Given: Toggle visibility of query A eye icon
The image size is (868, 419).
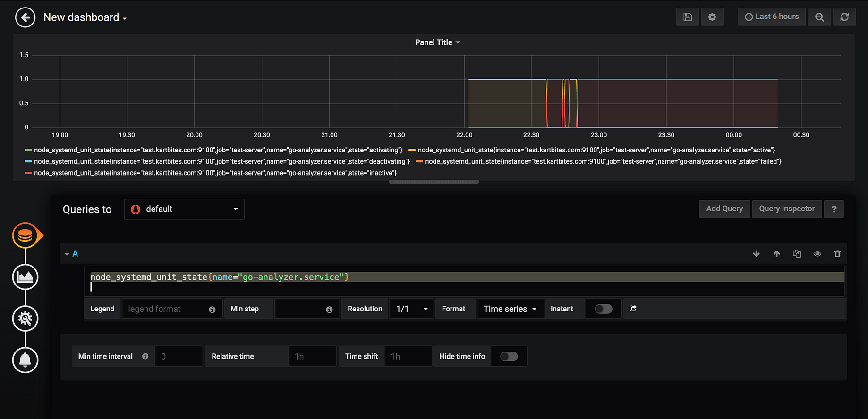Looking at the screenshot, I should 817,254.
